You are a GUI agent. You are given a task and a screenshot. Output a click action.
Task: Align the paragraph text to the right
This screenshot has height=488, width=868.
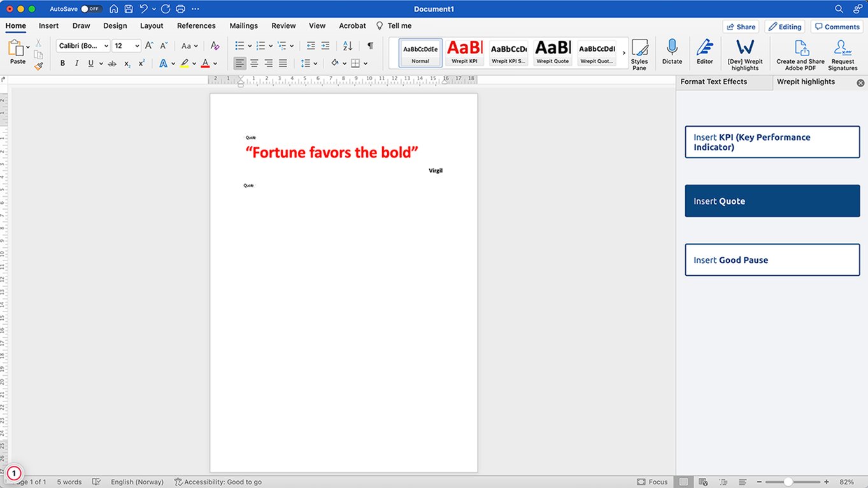[x=269, y=64]
